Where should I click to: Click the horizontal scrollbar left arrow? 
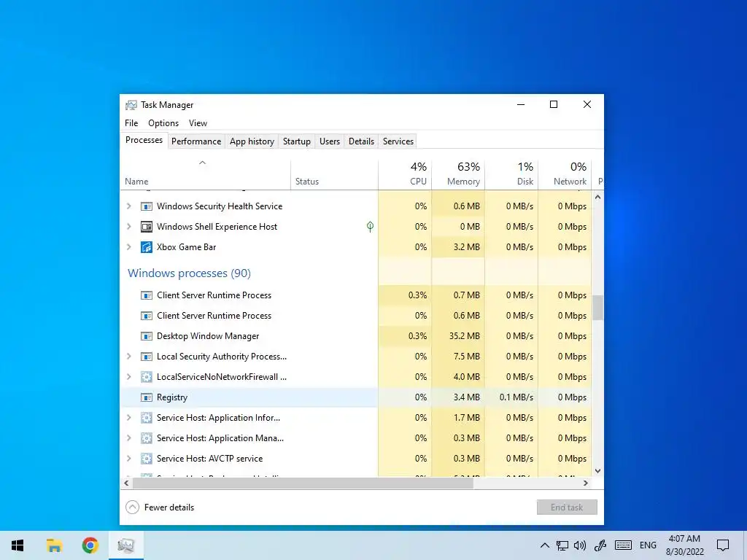(126, 483)
